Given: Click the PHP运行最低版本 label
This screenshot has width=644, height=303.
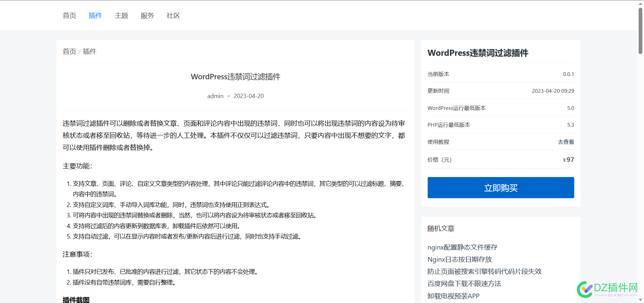Looking at the screenshot, I should point(449,125).
